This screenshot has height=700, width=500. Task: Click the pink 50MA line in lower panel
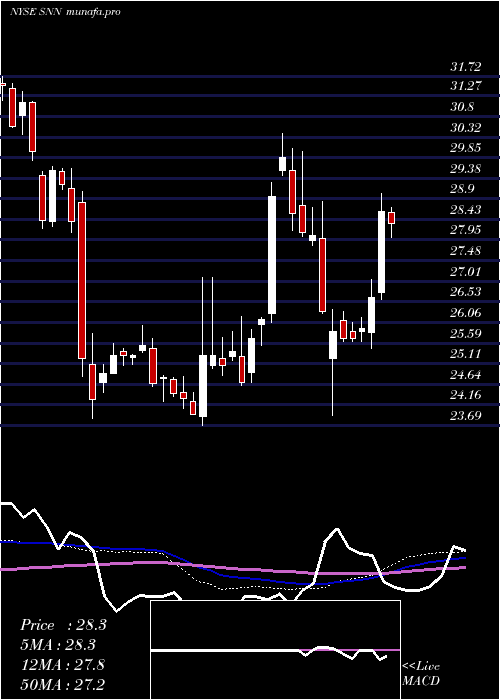[x=232, y=567]
